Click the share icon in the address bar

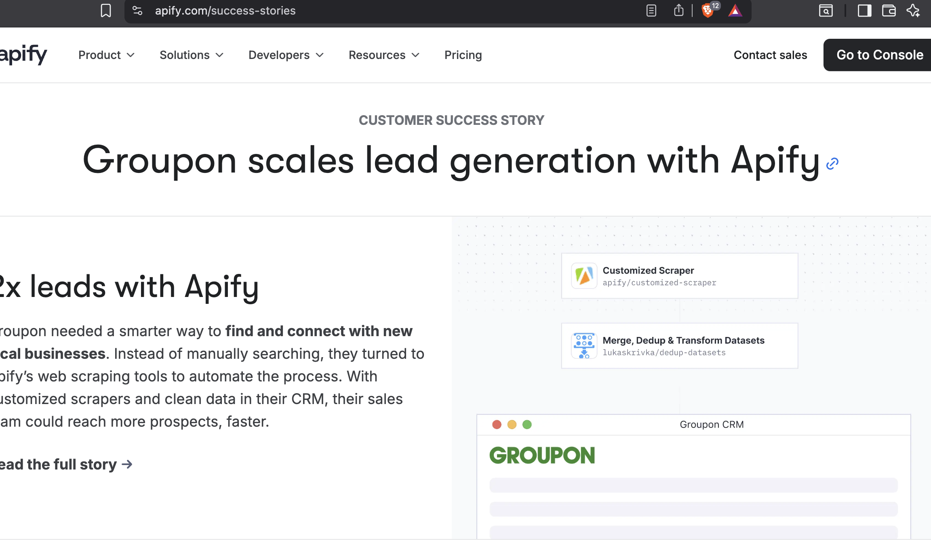(679, 10)
